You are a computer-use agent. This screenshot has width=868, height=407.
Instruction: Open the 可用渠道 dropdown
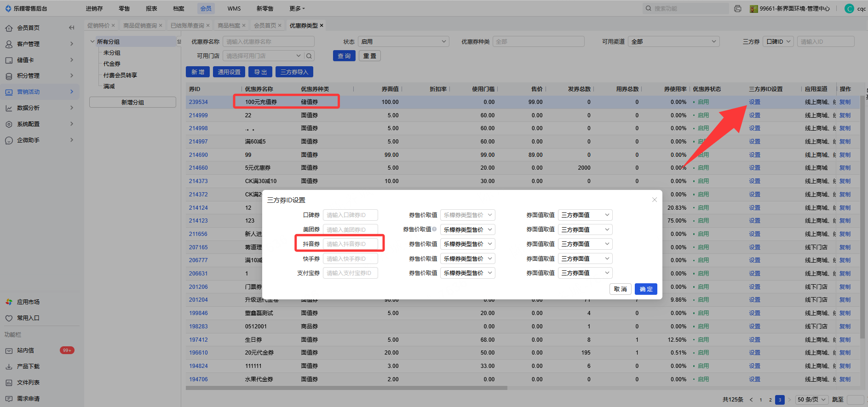click(x=673, y=42)
